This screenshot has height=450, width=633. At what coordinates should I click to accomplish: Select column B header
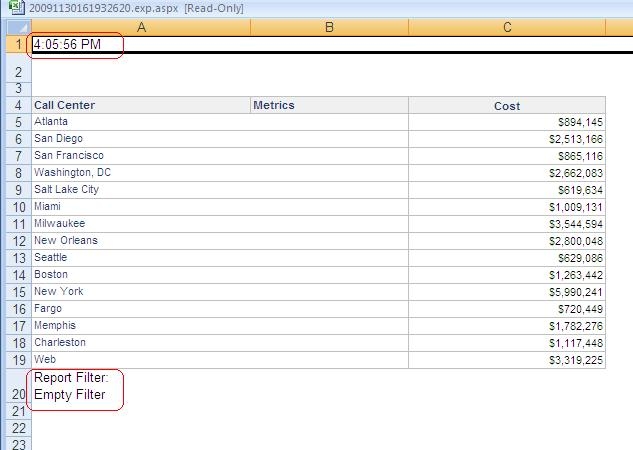tap(329, 27)
